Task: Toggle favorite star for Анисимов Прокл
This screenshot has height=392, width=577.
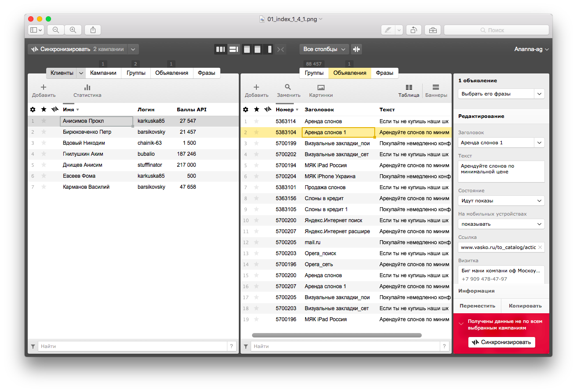Action: (x=44, y=121)
